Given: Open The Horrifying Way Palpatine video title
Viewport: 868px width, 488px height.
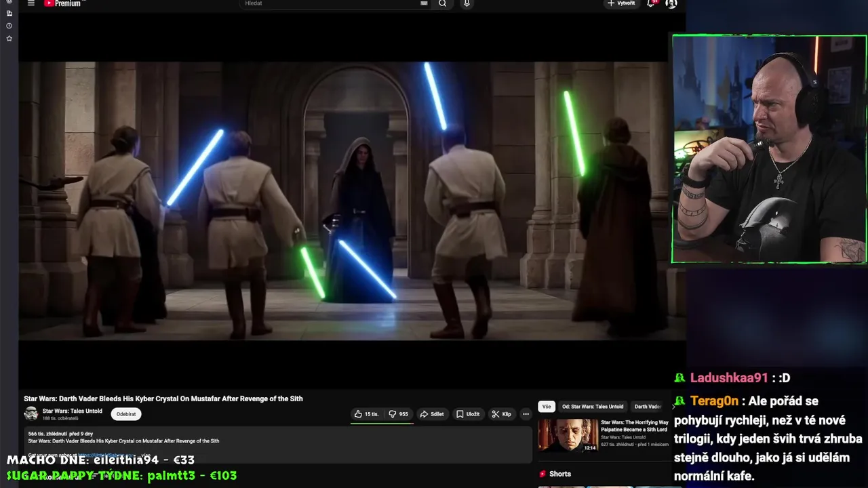Looking at the screenshot, I should pyautogui.click(x=635, y=426).
